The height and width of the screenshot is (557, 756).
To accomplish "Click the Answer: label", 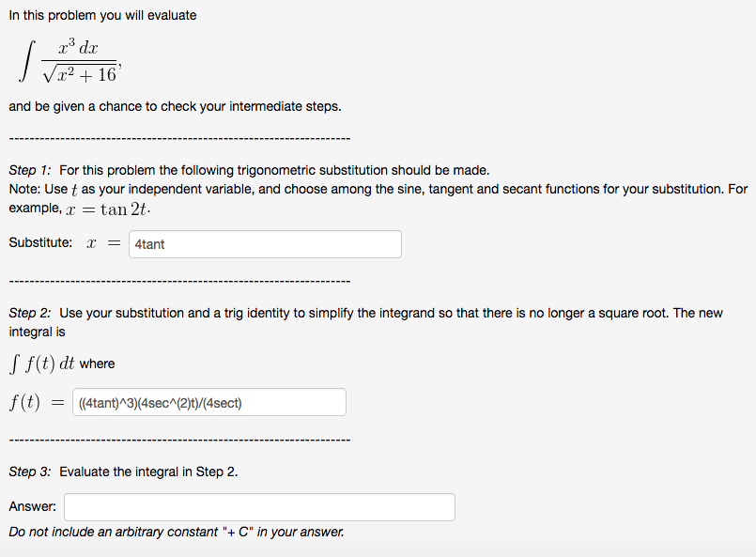I will coord(29,506).
